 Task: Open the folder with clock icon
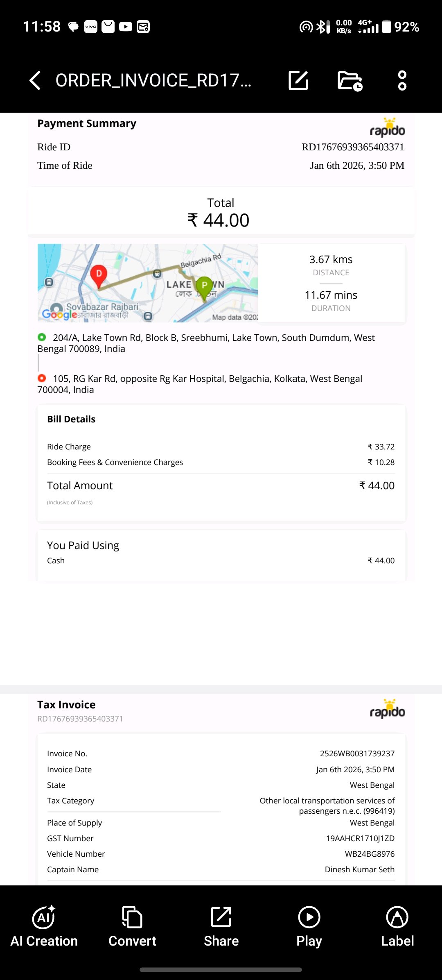tap(350, 81)
